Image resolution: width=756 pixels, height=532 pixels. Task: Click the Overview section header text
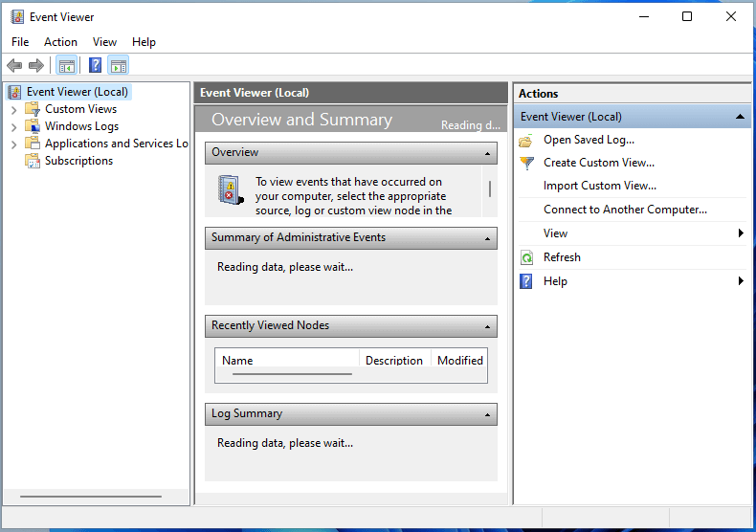[234, 152]
